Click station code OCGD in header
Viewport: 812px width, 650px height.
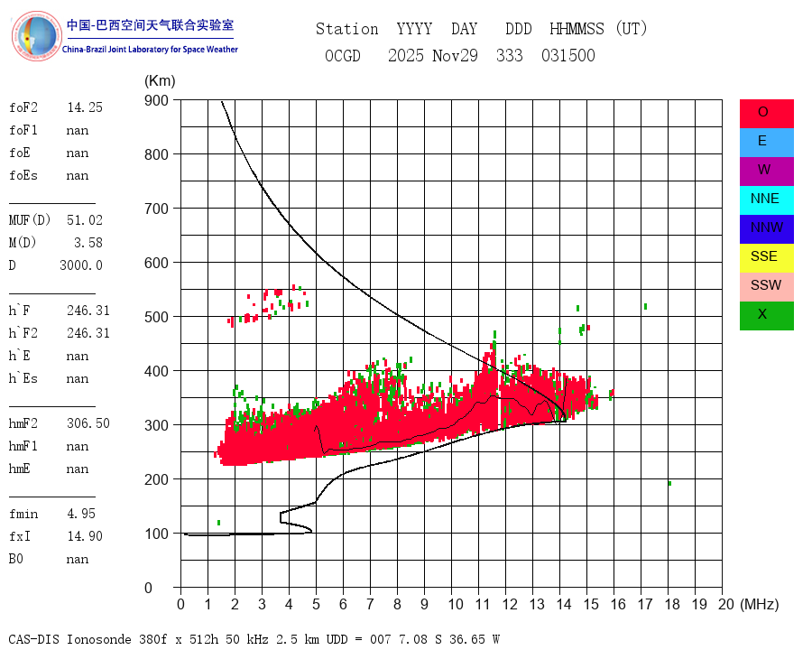coord(343,55)
